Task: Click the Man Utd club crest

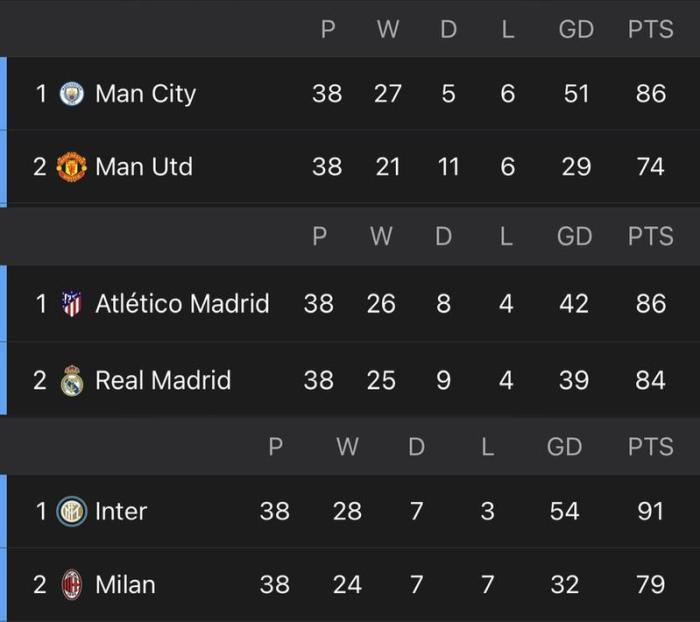Action: click(x=72, y=166)
